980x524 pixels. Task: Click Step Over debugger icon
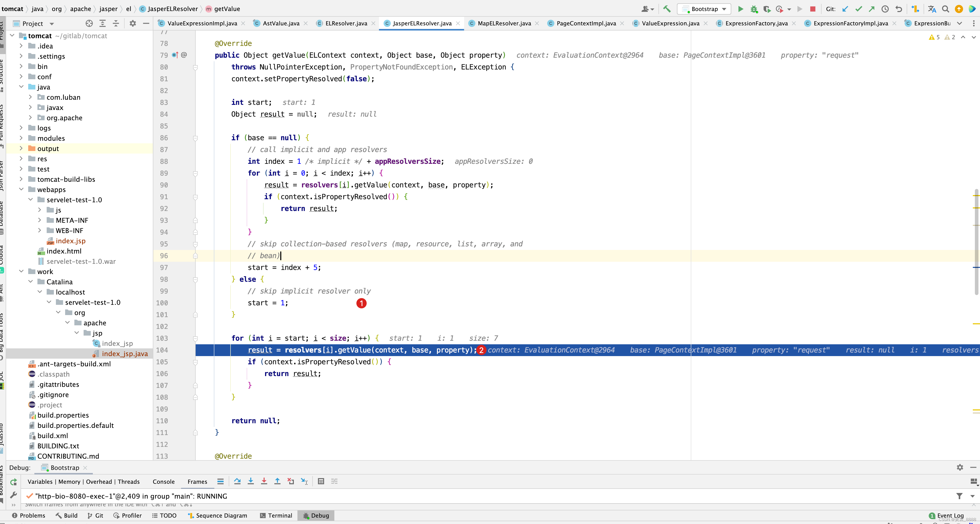pyautogui.click(x=237, y=481)
